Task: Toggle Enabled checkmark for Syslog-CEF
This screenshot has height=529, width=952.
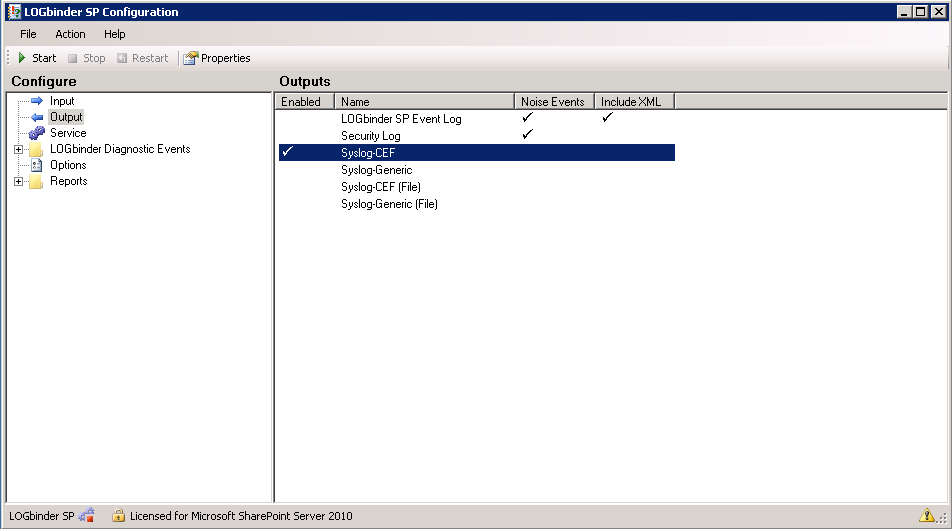Action: click(288, 151)
